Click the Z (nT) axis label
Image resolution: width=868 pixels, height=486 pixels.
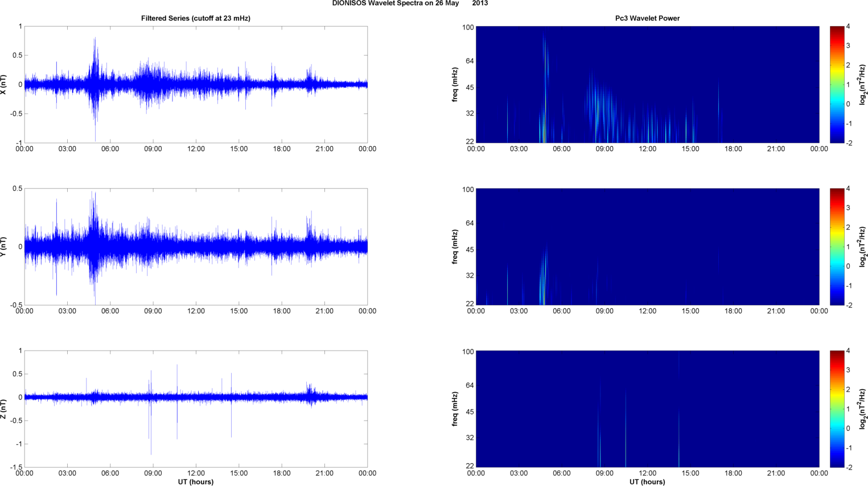coord(4,409)
